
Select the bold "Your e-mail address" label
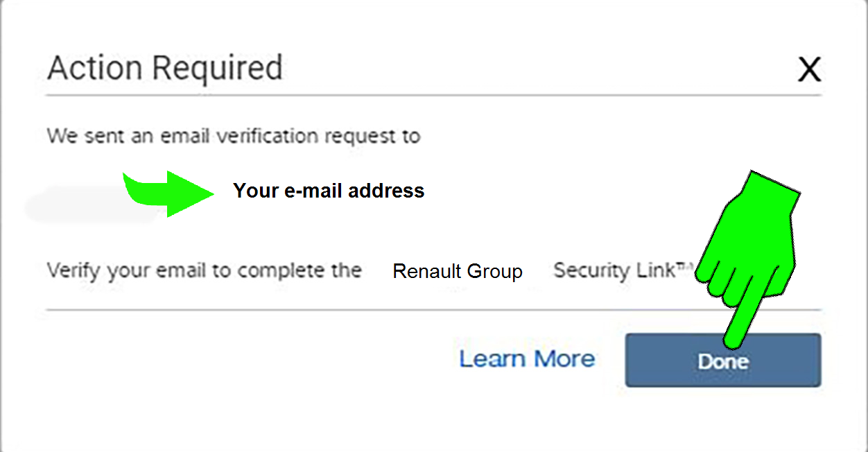(329, 191)
